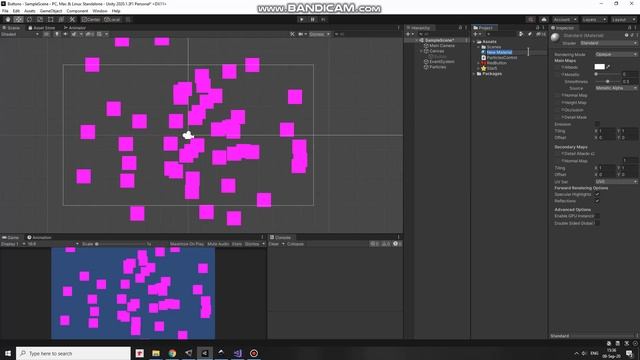This screenshot has width=640, height=360.
Task: Select ParticlesControl script asset
Action: coord(502,58)
